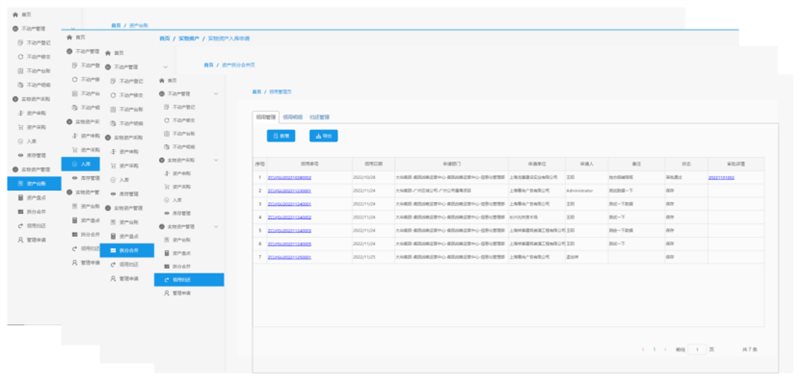The image size is (800, 384).
Task: Collapse the 不动产管理 group in frontmost sidebar
Action: tap(216, 94)
